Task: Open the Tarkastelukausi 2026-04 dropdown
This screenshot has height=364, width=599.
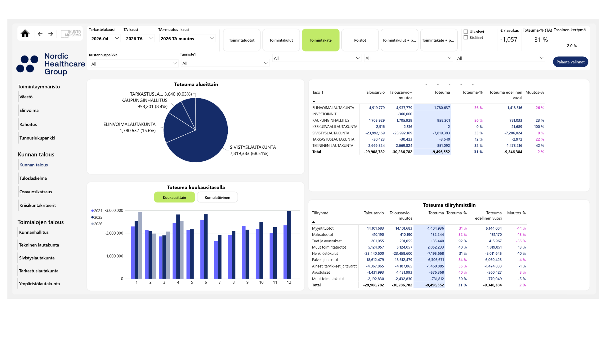Action: coord(105,38)
